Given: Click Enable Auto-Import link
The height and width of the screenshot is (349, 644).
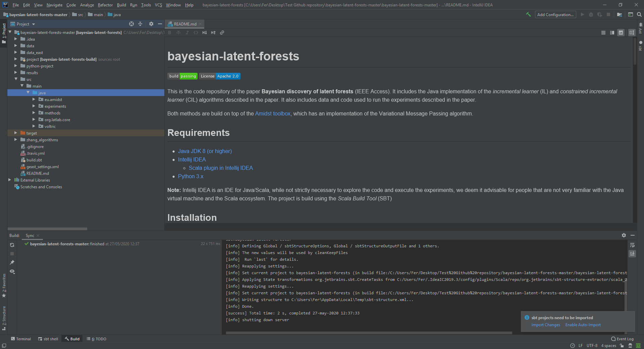Looking at the screenshot, I should 583,325.
